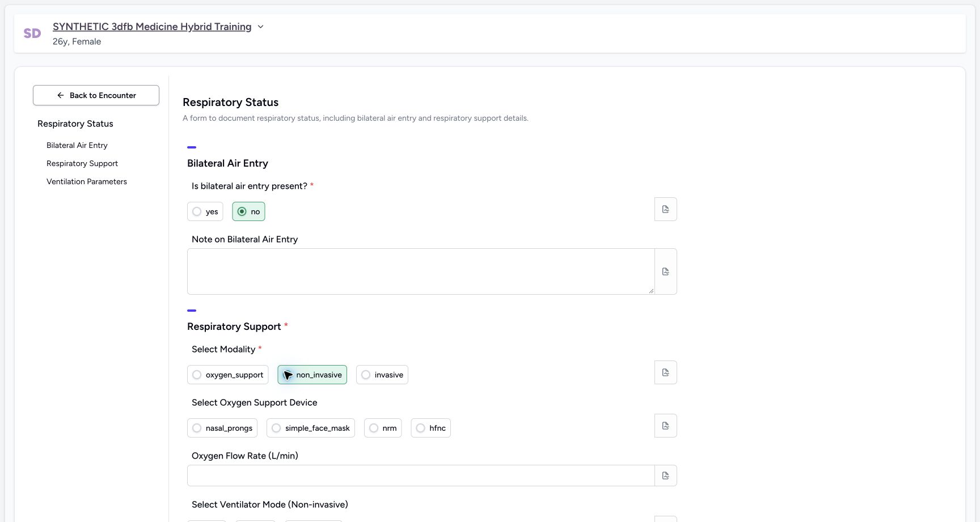
Task: Click the note icon beside Oxygen Flow Rate field
Action: click(665, 476)
